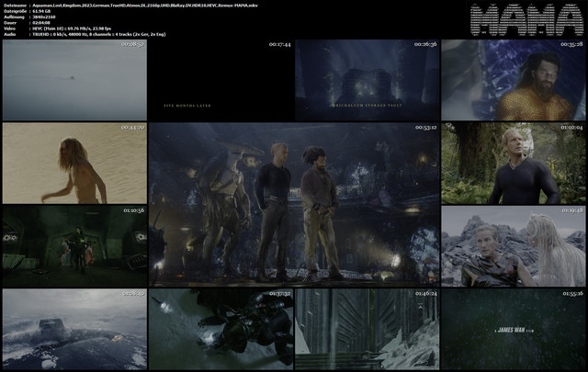Click the TRUEHD audio info line

98,34
